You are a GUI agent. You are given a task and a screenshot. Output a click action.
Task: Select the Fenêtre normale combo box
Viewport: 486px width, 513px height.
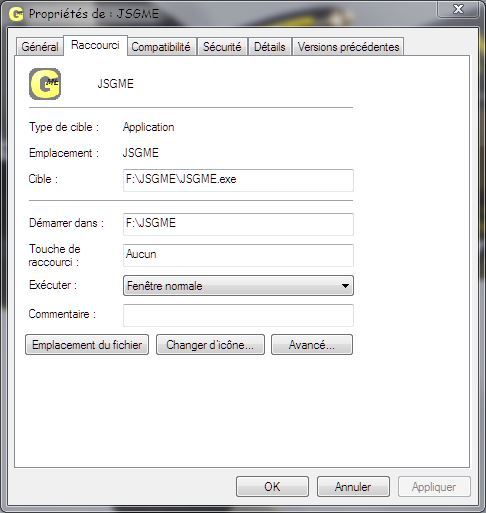pyautogui.click(x=238, y=286)
